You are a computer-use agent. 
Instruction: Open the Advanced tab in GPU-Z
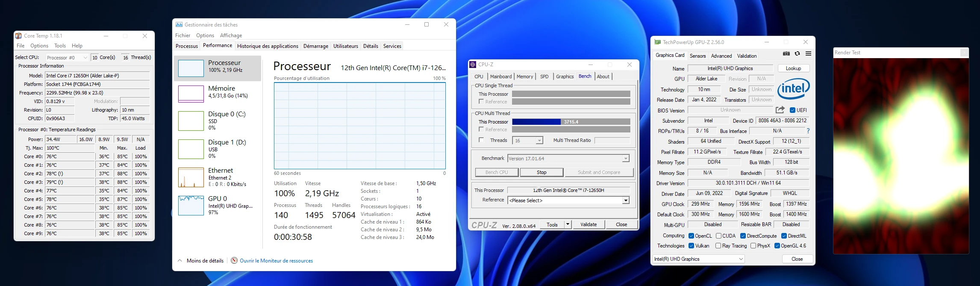point(721,56)
